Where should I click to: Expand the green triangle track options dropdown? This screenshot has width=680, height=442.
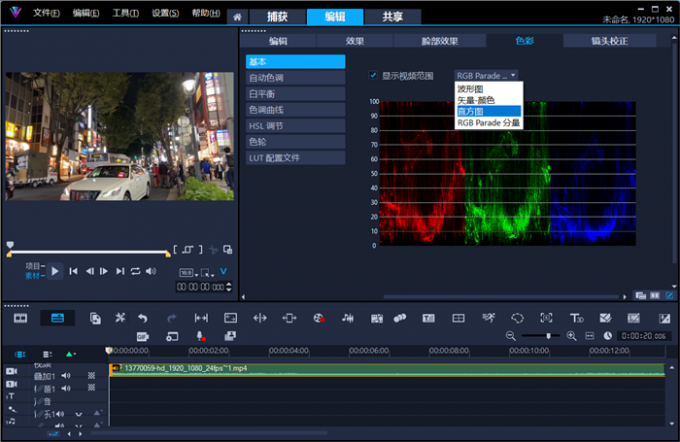coord(71,354)
